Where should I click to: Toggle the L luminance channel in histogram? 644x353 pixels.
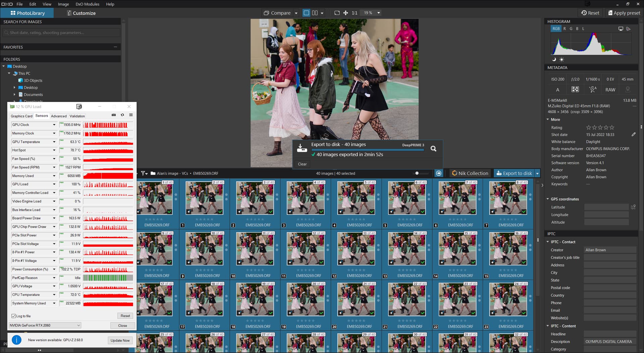583,29
